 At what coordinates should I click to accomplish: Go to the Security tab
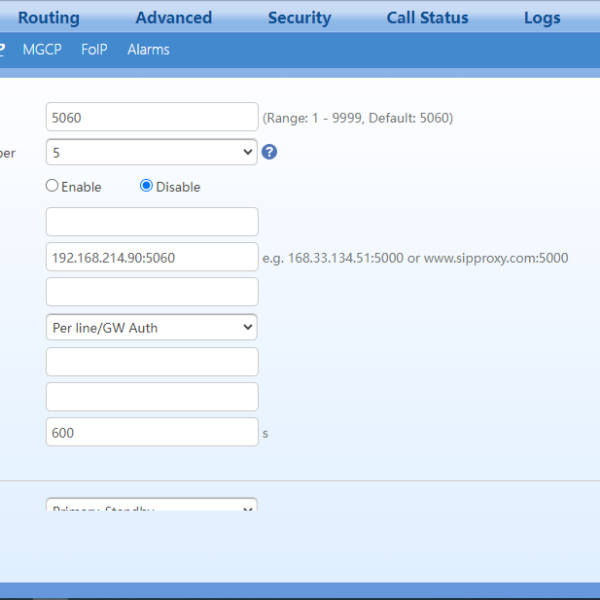point(299,18)
